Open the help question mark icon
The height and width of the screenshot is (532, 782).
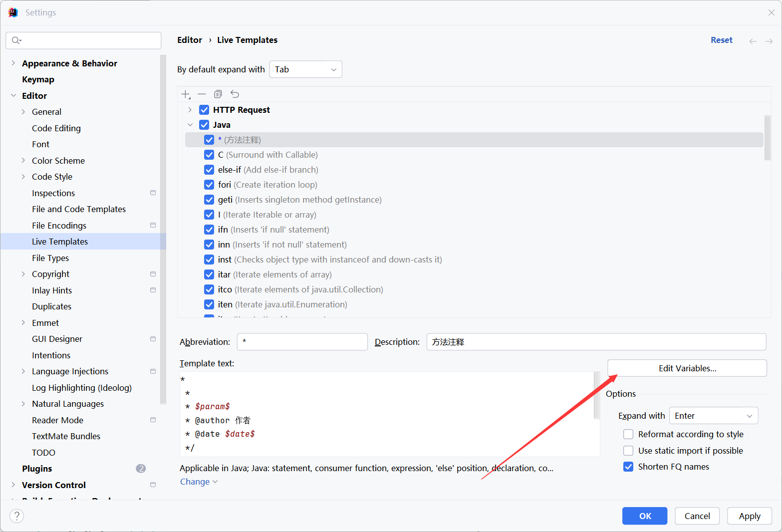[16, 516]
